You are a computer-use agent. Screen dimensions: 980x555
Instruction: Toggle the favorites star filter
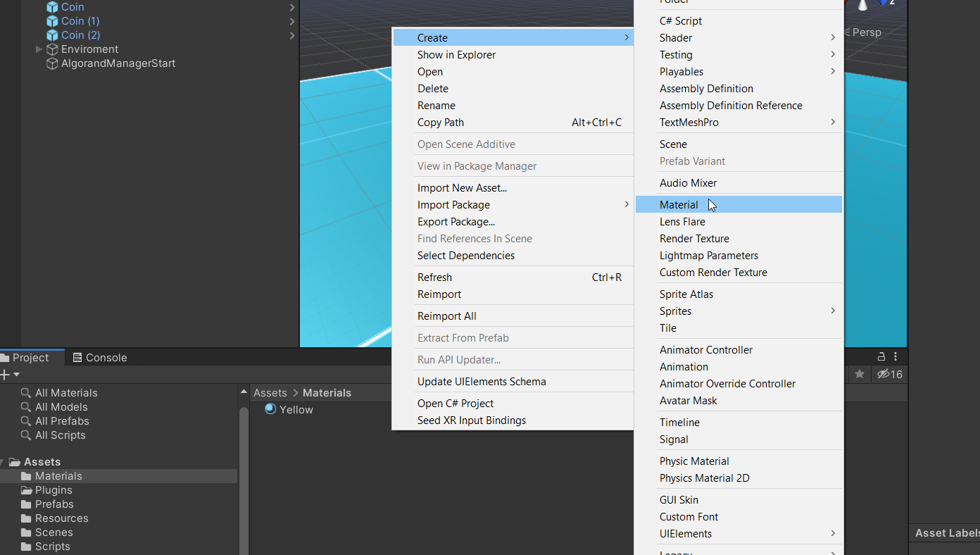coord(859,374)
